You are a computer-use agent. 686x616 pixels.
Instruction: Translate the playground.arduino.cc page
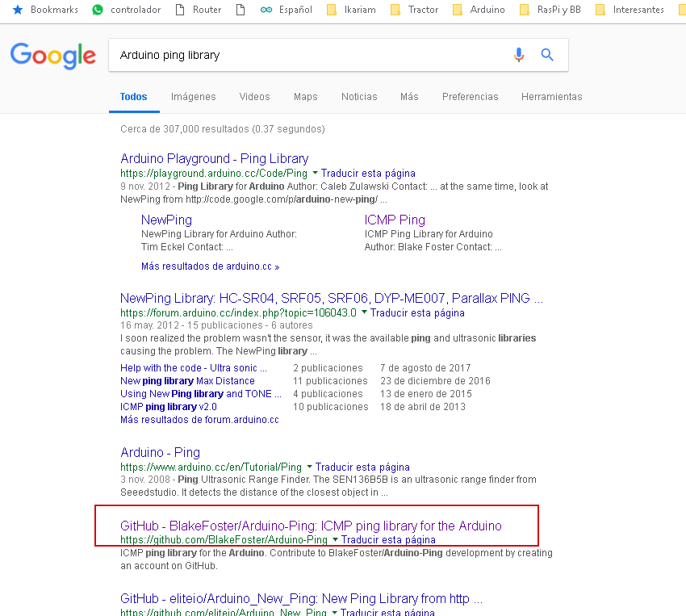368,174
